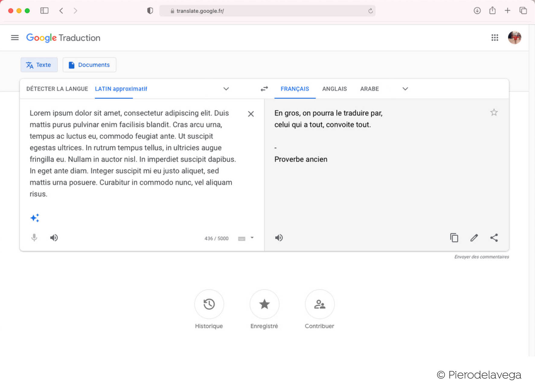
Task: Open the Google apps grid
Action: tap(495, 38)
